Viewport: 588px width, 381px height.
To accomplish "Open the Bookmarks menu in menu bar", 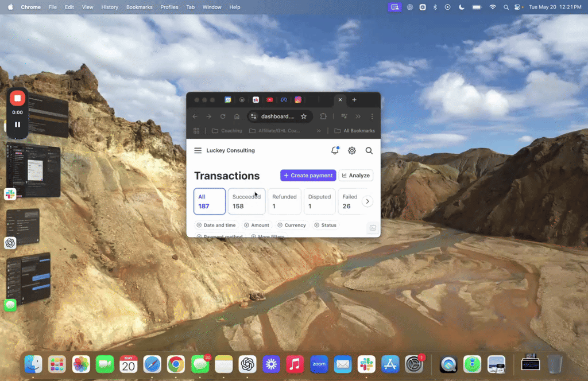I will pos(139,7).
